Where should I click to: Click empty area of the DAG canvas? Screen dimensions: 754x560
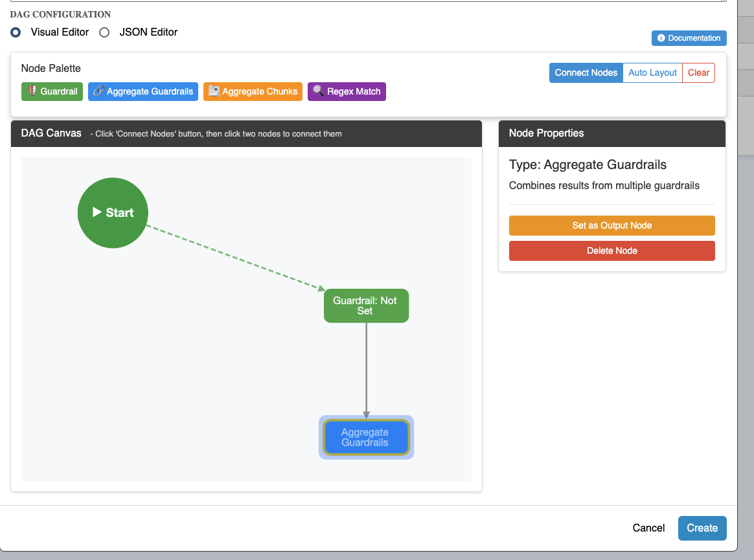tap(162, 388)
